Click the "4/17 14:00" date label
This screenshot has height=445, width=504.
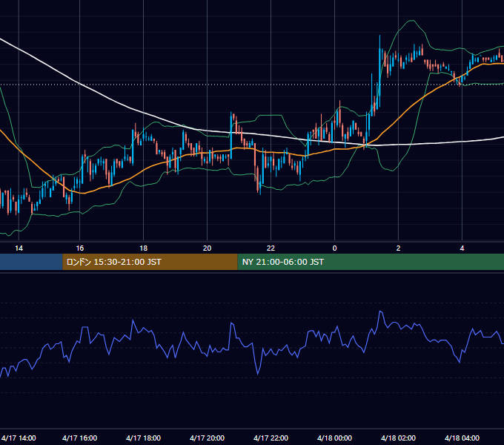tap(19, 438)
